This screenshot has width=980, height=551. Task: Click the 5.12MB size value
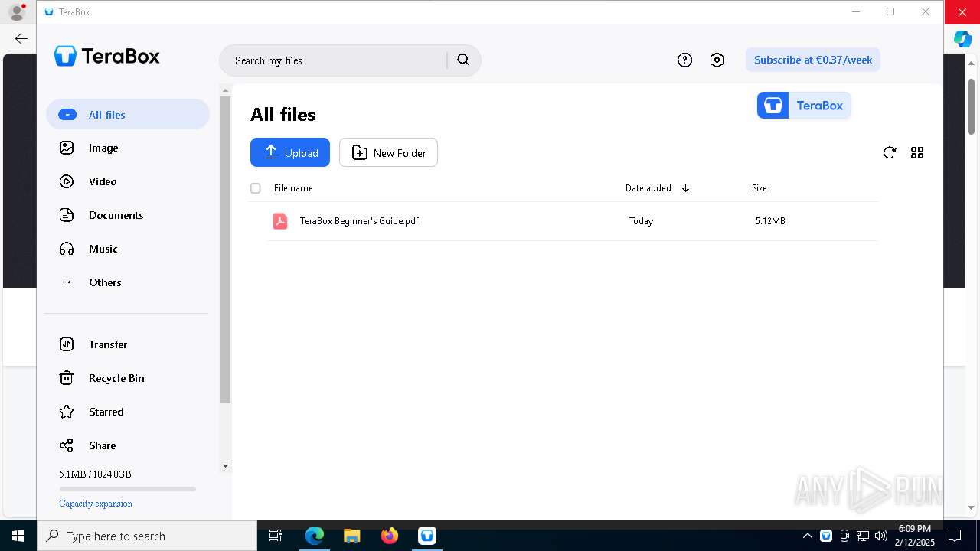point(770,221)
